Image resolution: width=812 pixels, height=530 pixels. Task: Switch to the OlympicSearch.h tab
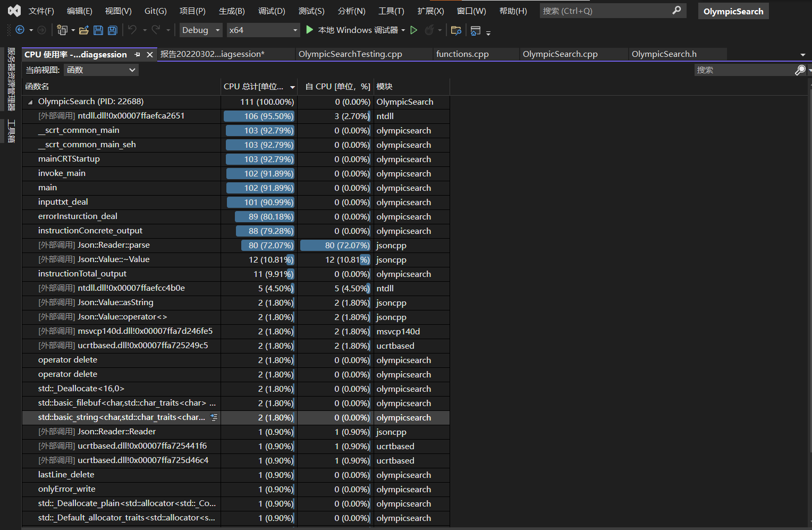(664, 54)
